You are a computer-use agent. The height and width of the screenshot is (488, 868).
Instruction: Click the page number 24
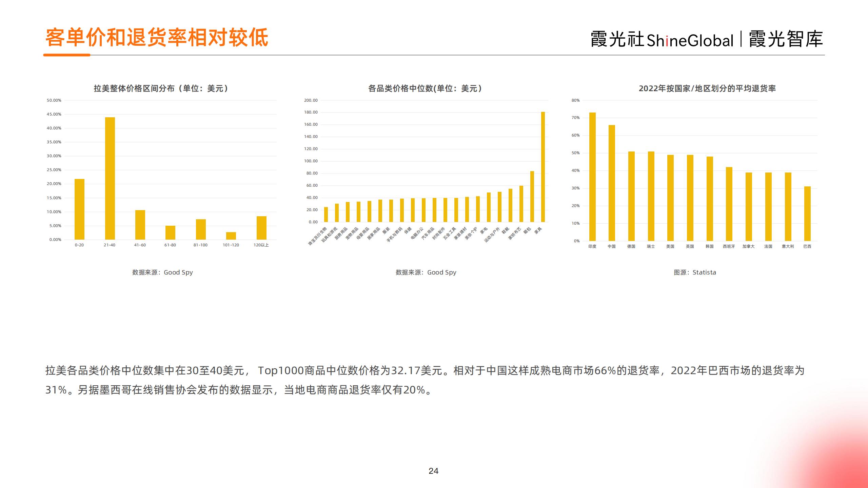[x=434, y=471]
